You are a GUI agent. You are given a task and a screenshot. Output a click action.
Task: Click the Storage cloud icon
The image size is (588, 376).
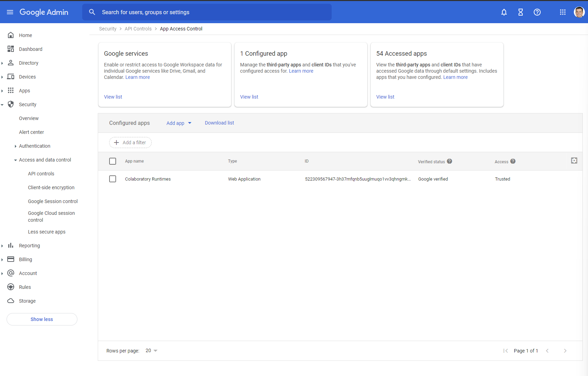(x=11, y=301)
